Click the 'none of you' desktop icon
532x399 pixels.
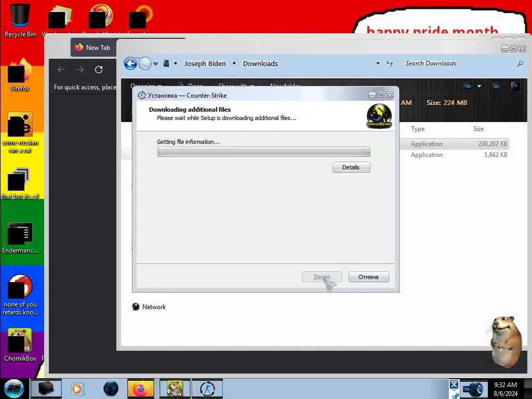click(20, 295)
